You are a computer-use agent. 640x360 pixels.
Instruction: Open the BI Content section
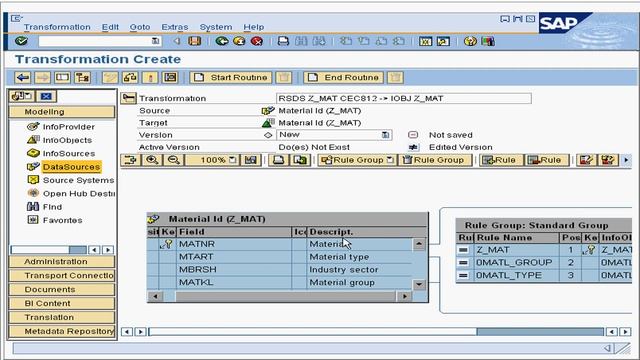pos(62,303)
